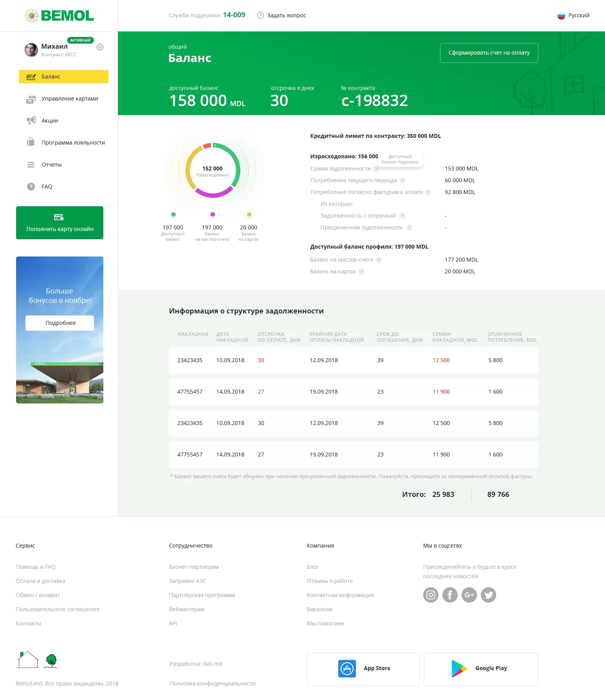Click help icon next to Баланс на картах
Image resolution: width=605 pixels, height=700 pixels.
coord(362,272)
